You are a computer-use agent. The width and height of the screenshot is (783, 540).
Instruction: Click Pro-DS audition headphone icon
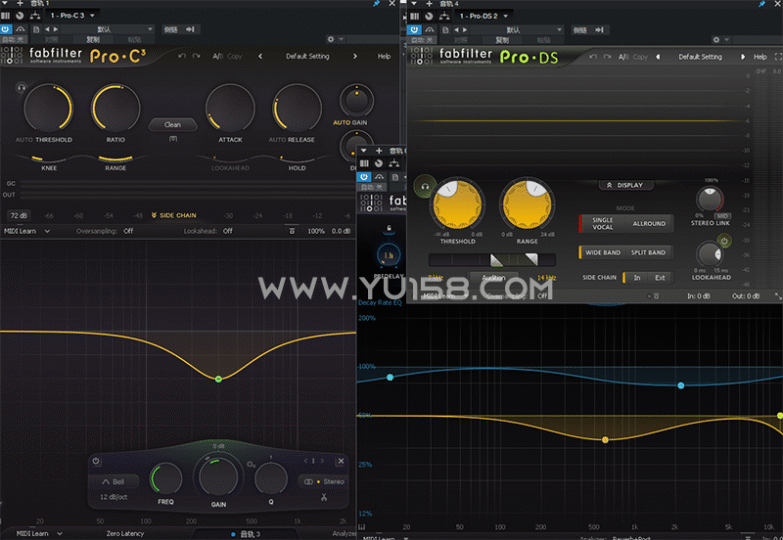[425, 187]
